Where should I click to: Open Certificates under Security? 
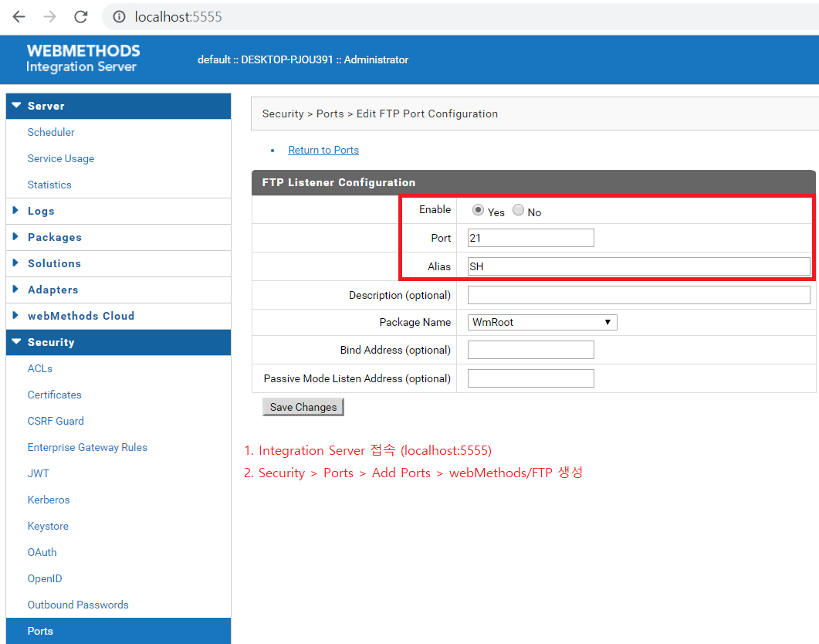pyautogui.click(x=54, y=395)
